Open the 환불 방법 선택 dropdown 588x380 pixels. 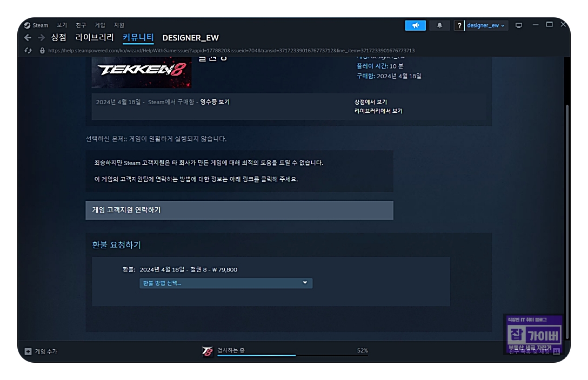click(x=226, y=283)
